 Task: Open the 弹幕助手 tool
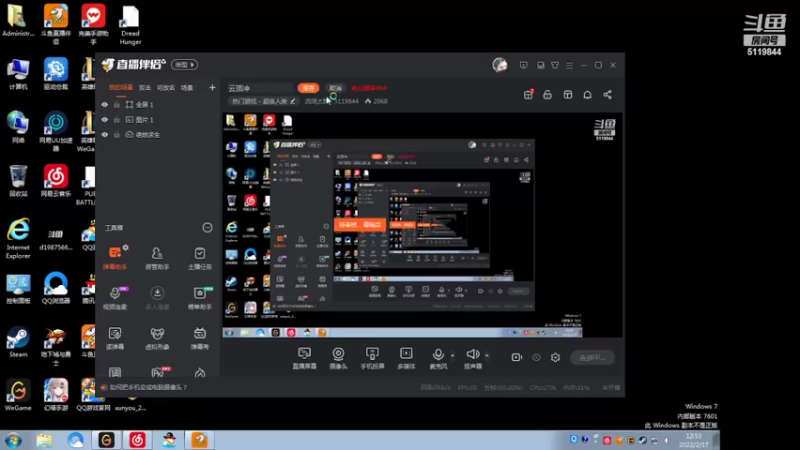115,257
